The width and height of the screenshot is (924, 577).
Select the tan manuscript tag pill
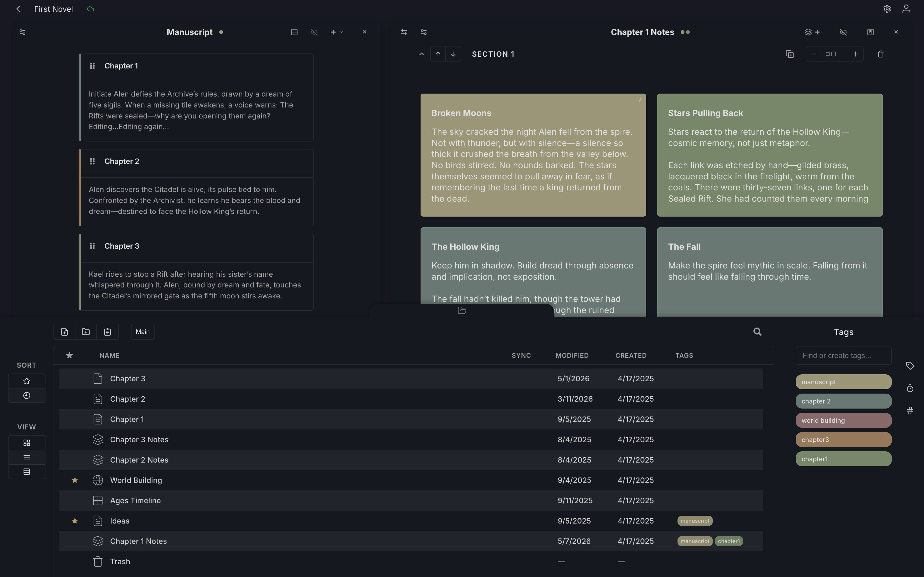coord(843,382)
